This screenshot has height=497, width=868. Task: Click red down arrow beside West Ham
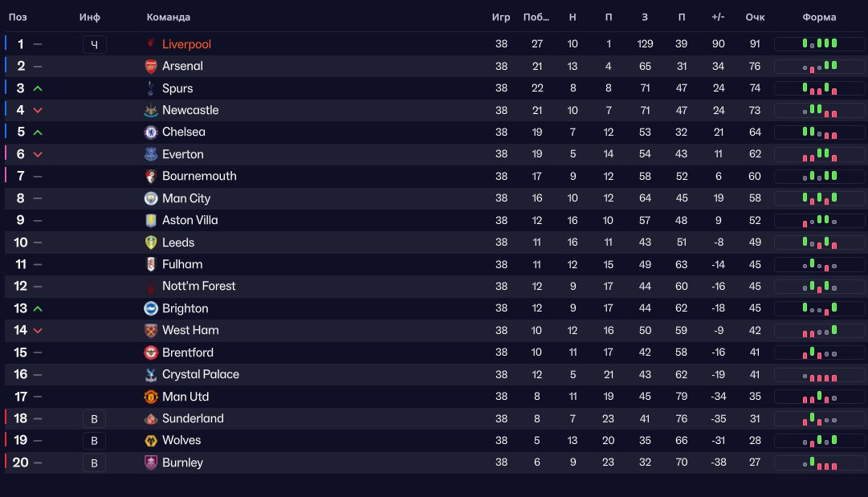[38, 331]
